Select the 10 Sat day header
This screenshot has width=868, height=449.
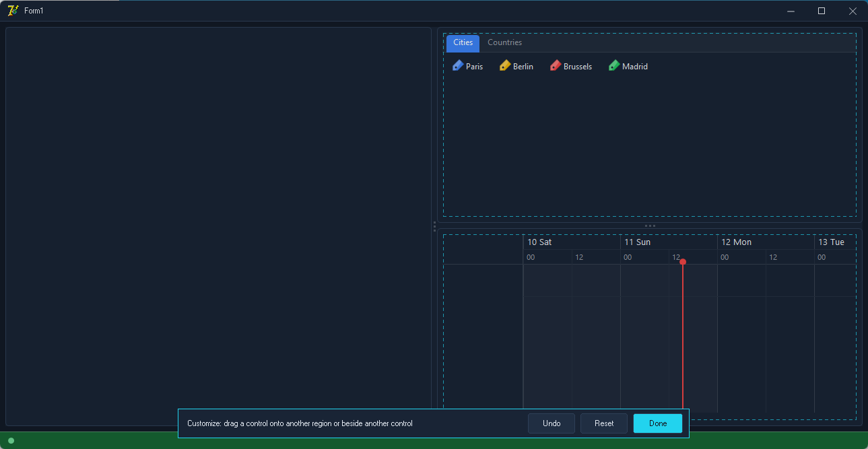click(x=572, y=242)
